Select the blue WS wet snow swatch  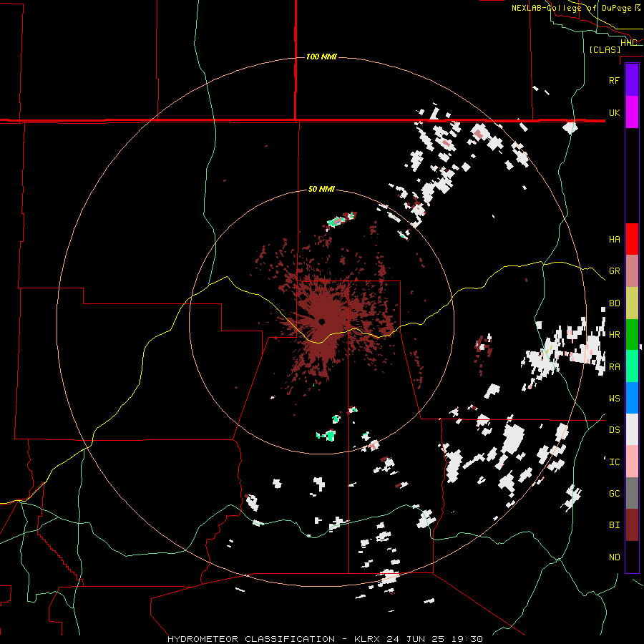[632, 398]
